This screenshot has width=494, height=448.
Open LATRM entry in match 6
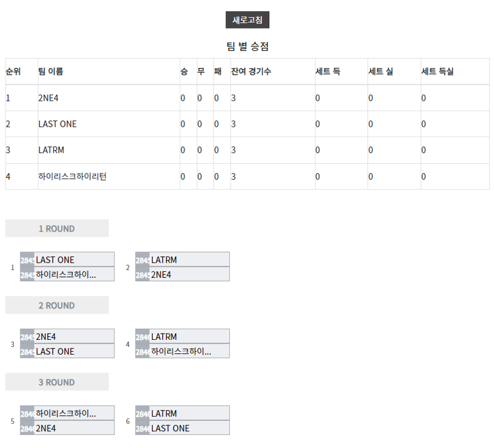tap(182, 413)
